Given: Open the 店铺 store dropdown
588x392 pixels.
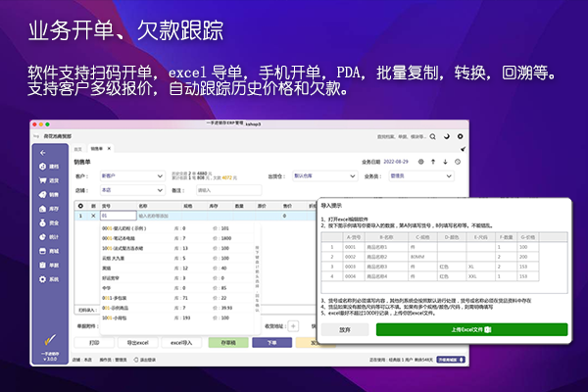Looking at the screenshot, I should 132,190.
